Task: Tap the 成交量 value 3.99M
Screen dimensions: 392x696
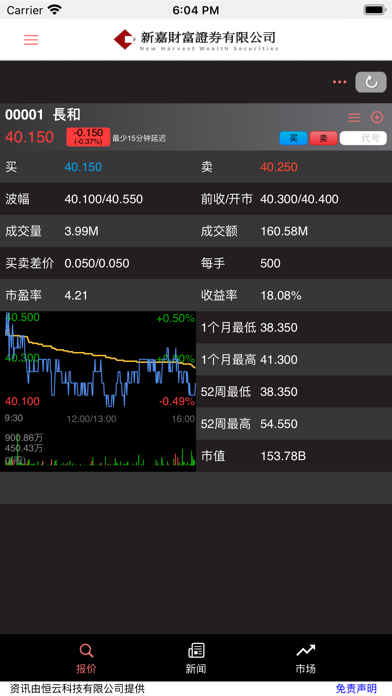Action: pyautogui.click(x=81, y=231)
